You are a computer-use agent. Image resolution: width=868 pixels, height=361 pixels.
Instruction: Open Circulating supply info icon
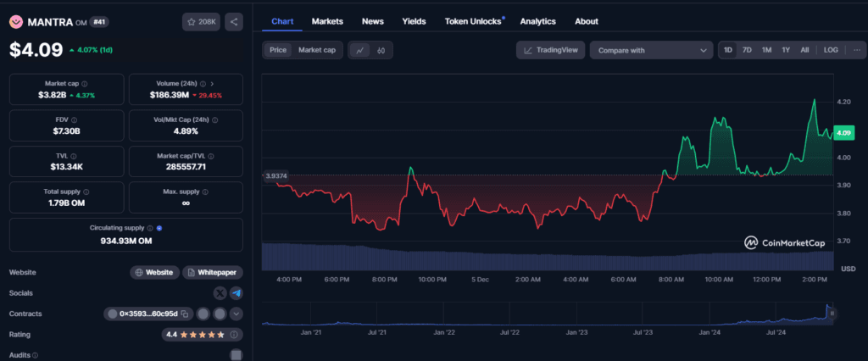click(150, 228)
